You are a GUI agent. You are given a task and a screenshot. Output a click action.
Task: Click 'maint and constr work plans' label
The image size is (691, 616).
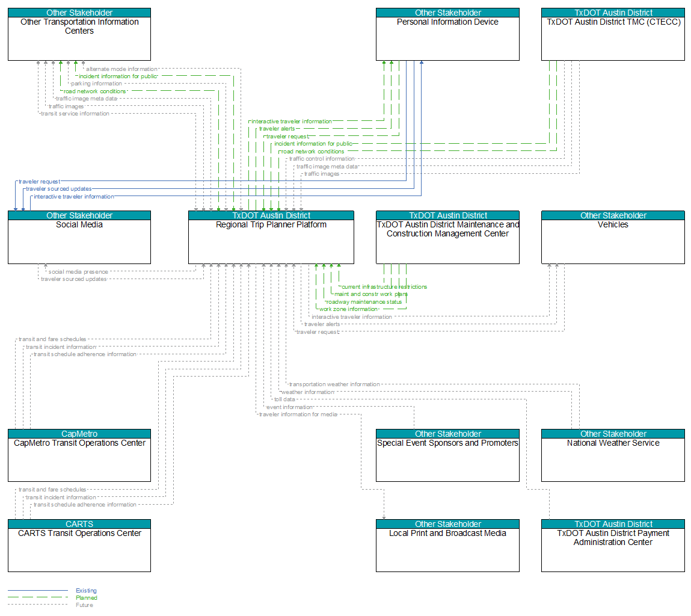371,294
